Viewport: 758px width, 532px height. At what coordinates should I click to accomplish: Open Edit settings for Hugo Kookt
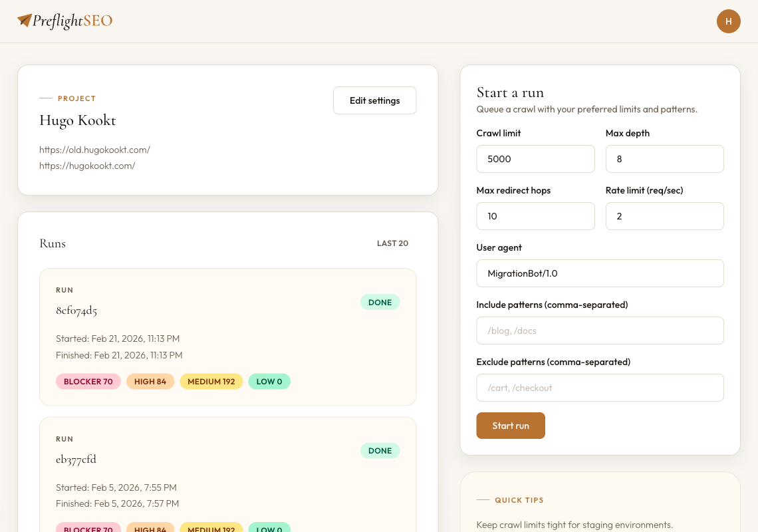(x=374, y=100)
